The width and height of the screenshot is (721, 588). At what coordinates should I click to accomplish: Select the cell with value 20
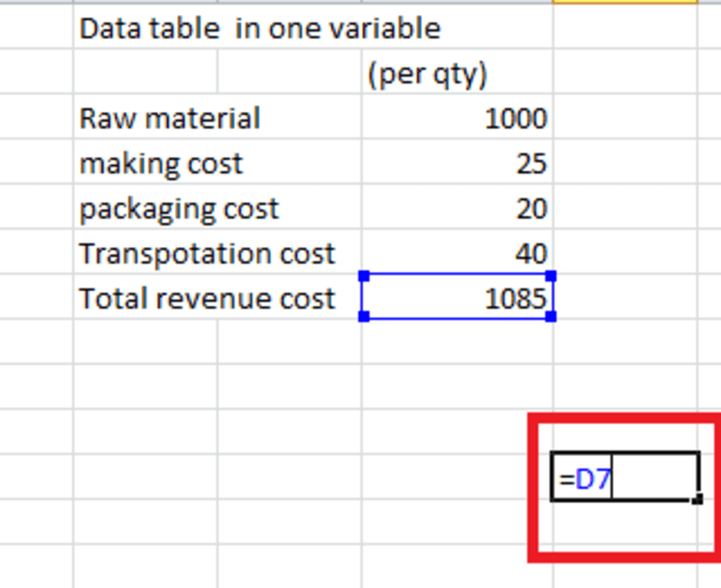click(x=457, y=206)
